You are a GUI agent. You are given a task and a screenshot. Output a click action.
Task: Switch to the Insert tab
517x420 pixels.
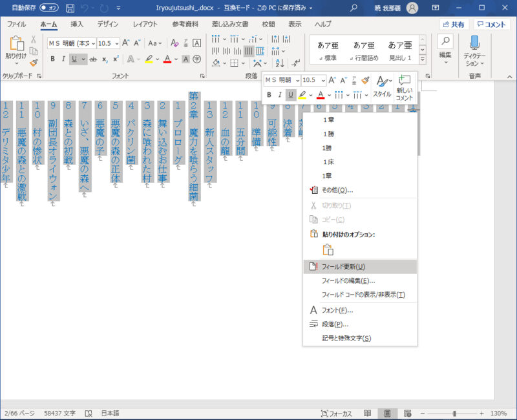coord(77,24)
